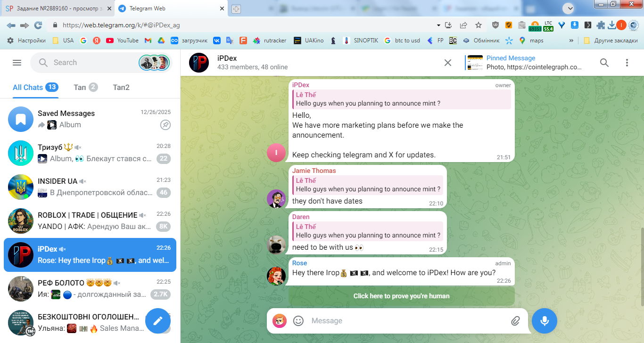Attach a file with the paperclip icon
Screen dimensions: 644x343
pos(515,321)
